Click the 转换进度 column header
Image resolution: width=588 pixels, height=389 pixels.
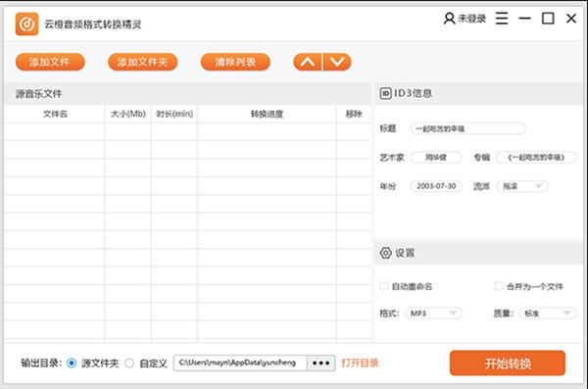click(267, 114)
